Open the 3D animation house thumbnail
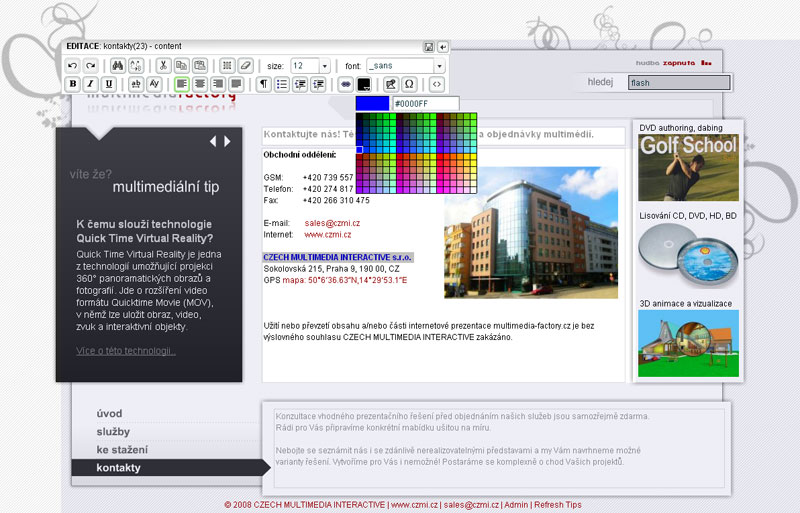 (688, 344)
